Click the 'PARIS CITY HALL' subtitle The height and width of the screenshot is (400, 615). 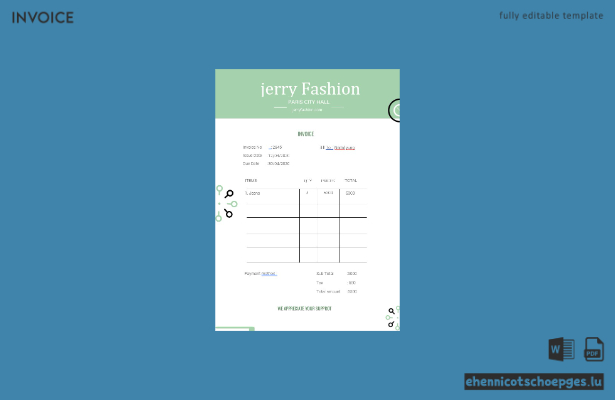tap(309, 102)
